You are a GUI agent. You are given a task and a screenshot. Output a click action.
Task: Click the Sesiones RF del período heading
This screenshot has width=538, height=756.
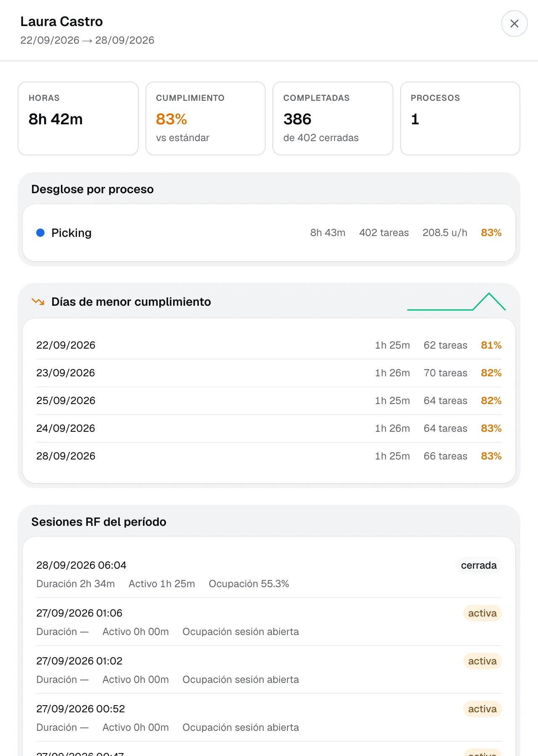[x=99, y=522]
